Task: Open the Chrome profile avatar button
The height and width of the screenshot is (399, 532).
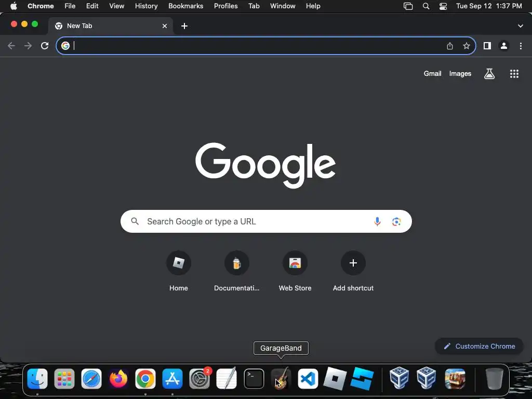Action: (x=504, y=46)
